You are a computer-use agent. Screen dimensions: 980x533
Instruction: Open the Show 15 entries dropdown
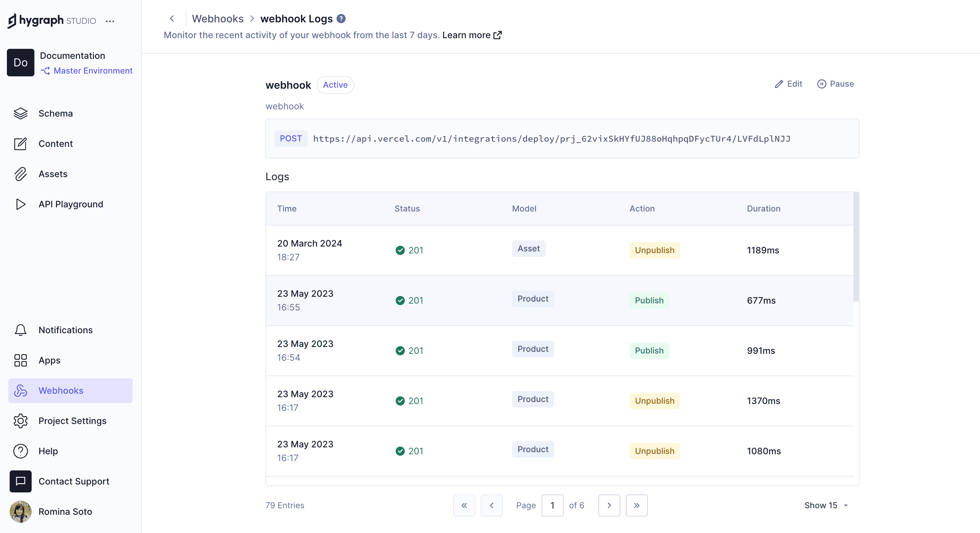[x=826, y=505]
